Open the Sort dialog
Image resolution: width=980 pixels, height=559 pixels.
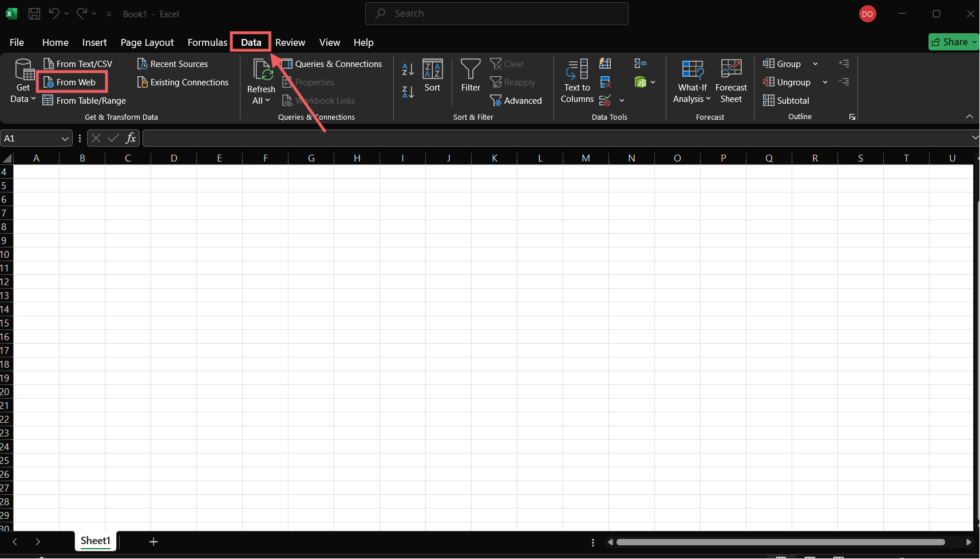[x=433, y=77]
